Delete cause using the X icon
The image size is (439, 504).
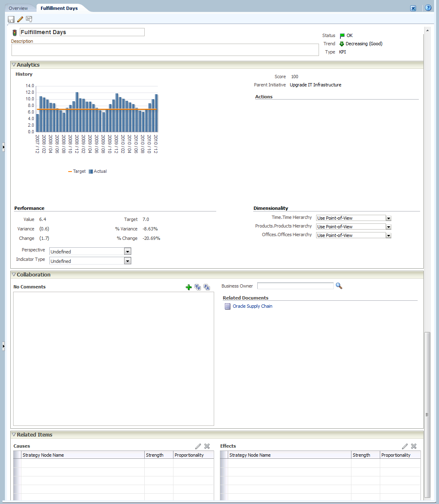pos(207,446)
